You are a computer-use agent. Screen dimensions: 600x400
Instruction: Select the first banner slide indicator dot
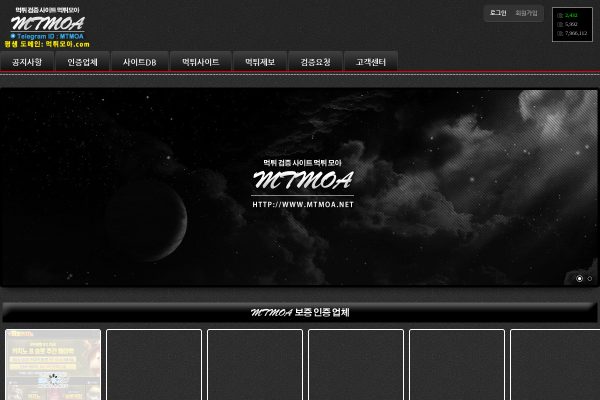[579, 279]
